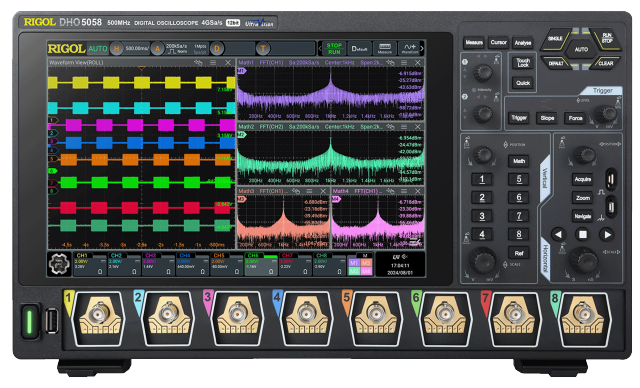
Task: Collapse the toolbar using the left chevron arrow
Action: point(320,49)
